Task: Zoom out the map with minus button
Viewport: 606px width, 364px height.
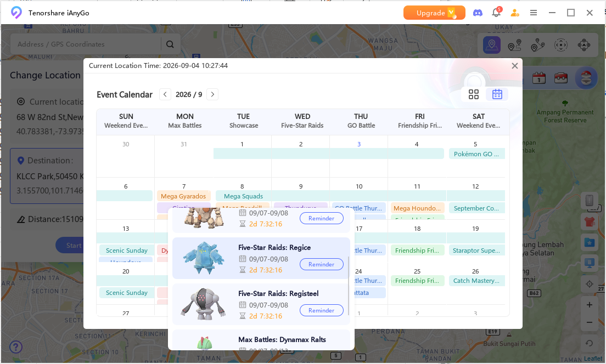Action: coord(590,322)
